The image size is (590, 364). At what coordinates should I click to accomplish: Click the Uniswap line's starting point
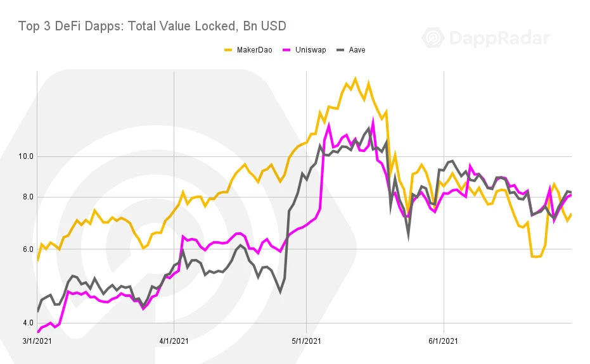37,332
